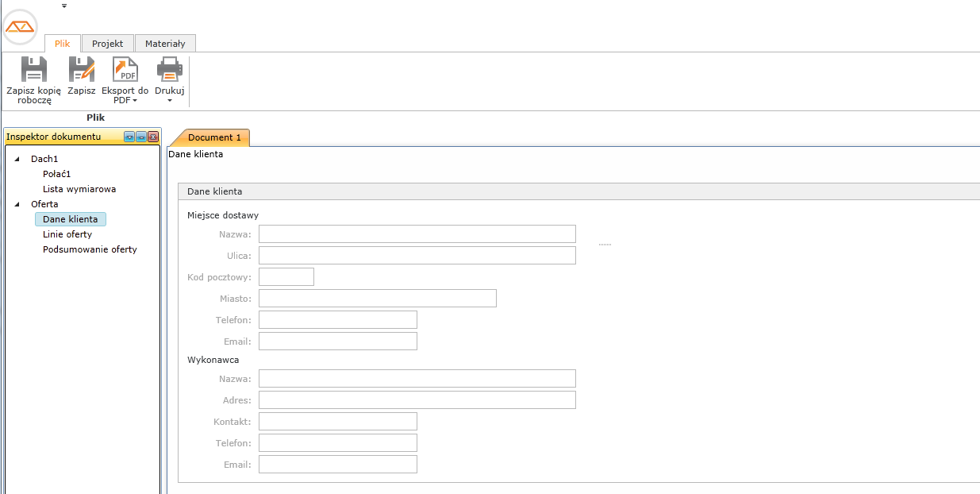This screenshot has width=980, height=494.
Task: Select Linie oferty tree item
Action: (x=67, y=234)
